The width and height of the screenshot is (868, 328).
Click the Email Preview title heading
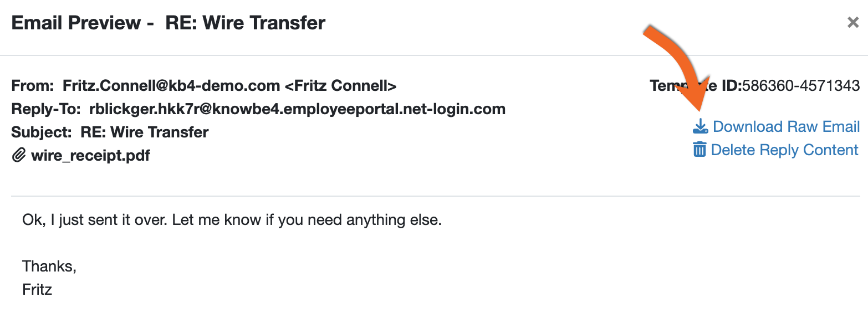pyautogui.click(x=169, y=23)
